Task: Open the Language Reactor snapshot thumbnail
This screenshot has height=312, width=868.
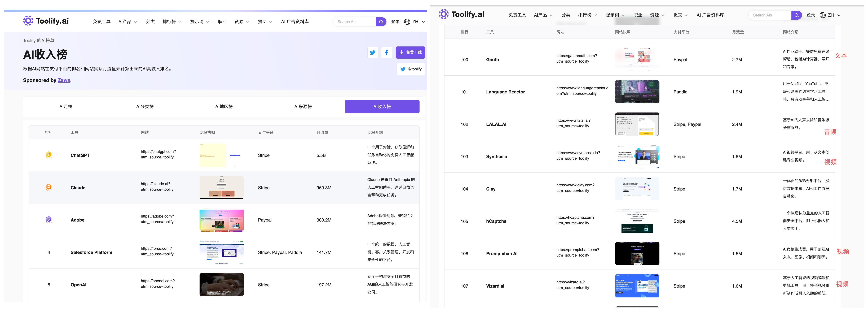Action: (637, 92)
